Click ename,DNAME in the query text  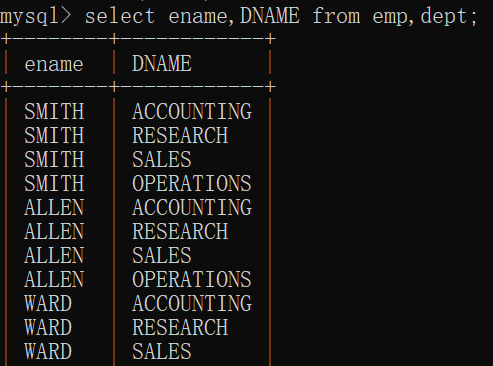(x=234, y=16)
